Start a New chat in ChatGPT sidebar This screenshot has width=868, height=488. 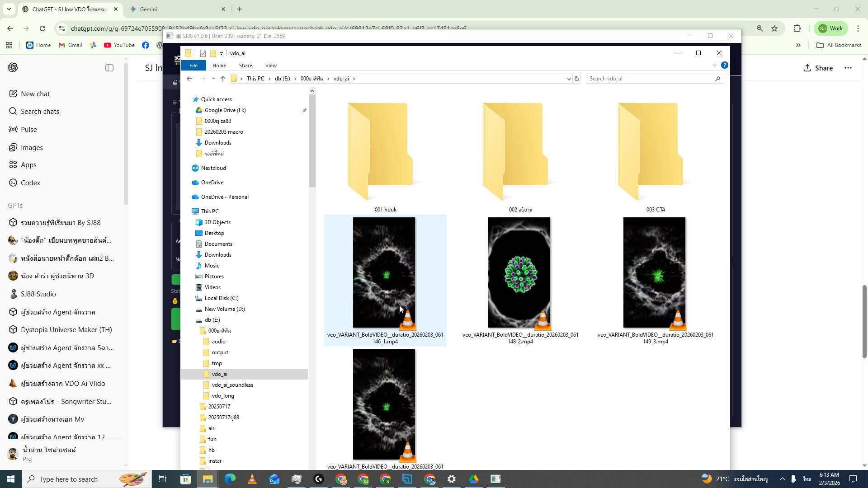pyautogui.click(x=36, y=94)
